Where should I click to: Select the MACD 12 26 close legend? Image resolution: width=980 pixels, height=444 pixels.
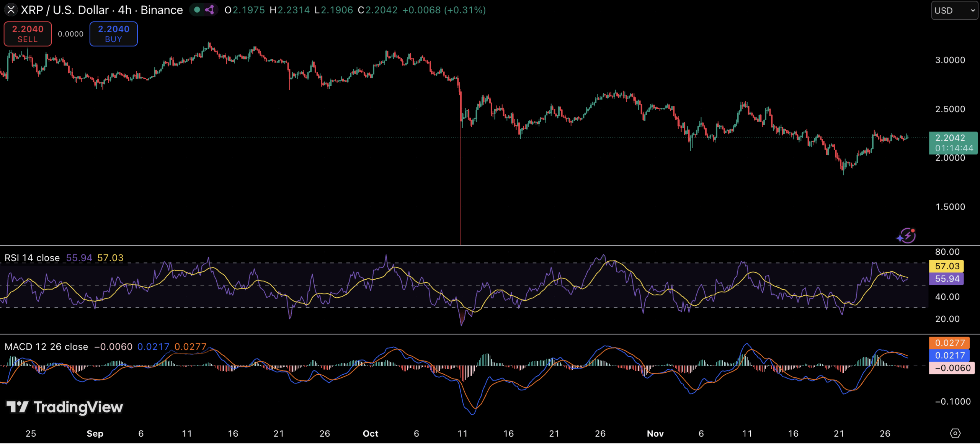point(46,347)
